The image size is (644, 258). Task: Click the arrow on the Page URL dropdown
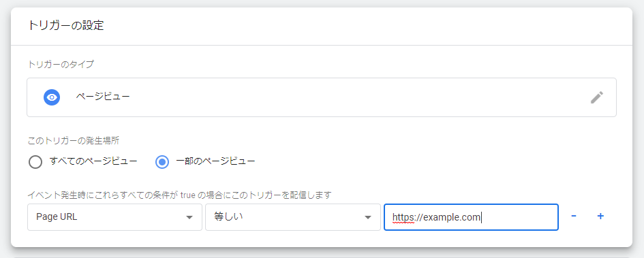189,217
